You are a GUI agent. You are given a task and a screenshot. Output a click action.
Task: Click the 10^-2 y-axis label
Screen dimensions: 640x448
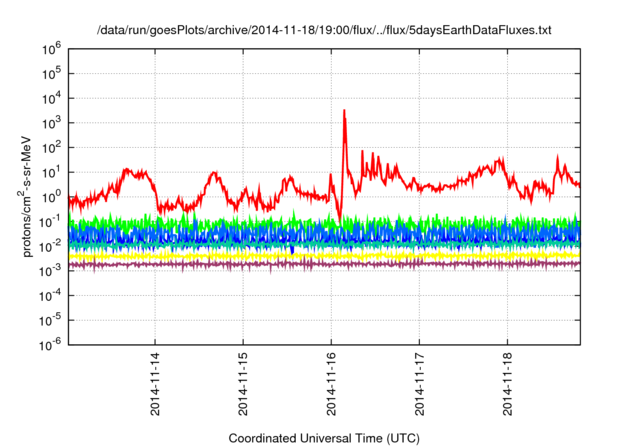click(x=50, y=247)
